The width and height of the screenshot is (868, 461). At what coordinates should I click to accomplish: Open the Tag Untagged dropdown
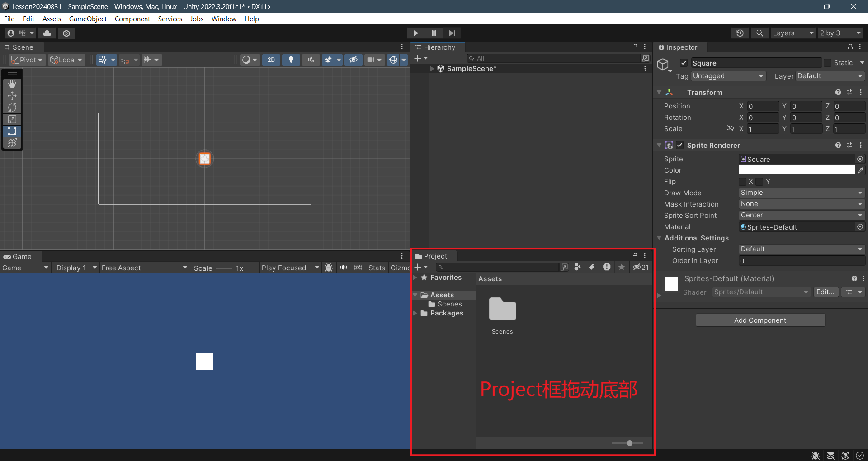coord(728,76)
